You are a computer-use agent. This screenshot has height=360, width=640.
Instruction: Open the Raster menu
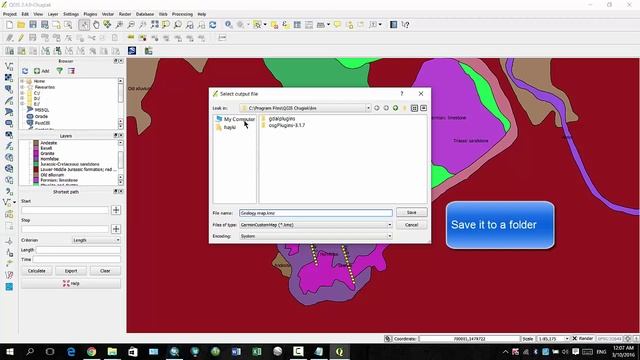click(x=125, y=14)
